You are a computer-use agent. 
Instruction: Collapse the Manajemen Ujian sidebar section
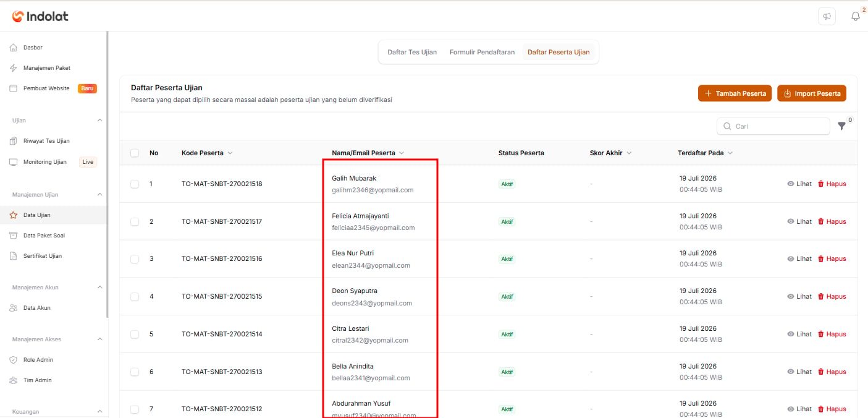click(100, 195)
